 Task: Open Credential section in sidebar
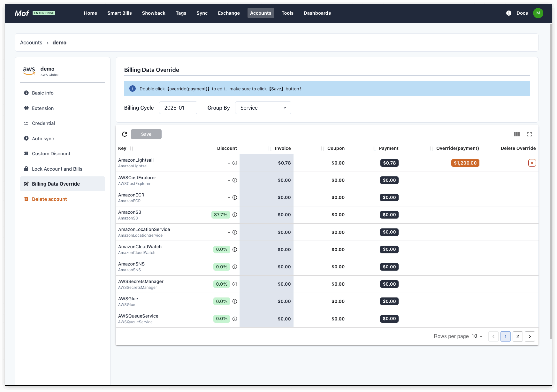coord(63,123)
